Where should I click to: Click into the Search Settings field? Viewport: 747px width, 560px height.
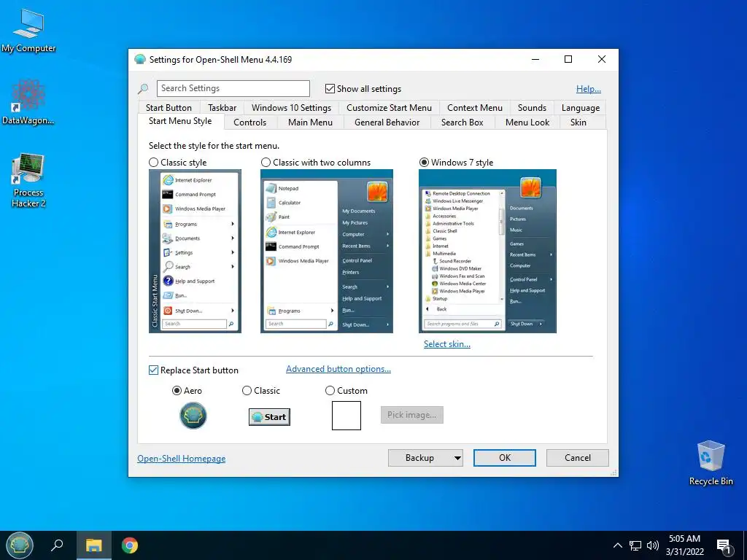pos(233,88)
